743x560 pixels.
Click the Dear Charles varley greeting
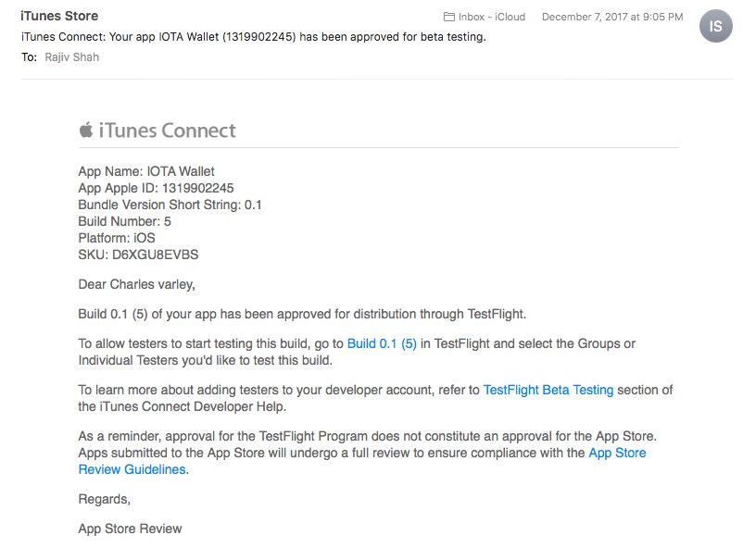(136, 284)
